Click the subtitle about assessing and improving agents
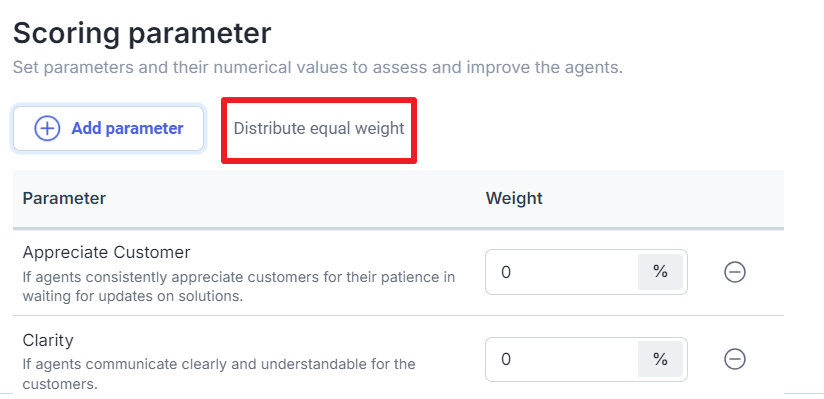This screenshot has height=399, width=824. click(x=317, y=68)
